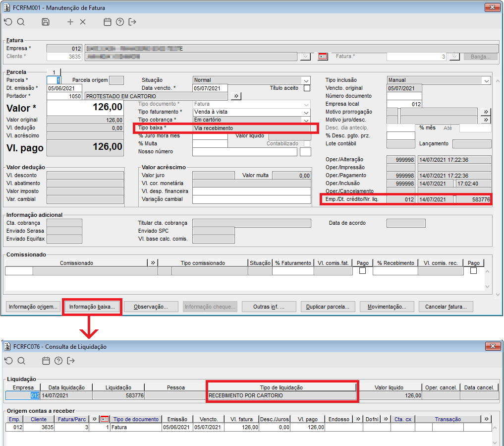Viewport: 504px width, 446px height.
Task: Click the Cancelar fatura... button
Action: coord(446,307)
